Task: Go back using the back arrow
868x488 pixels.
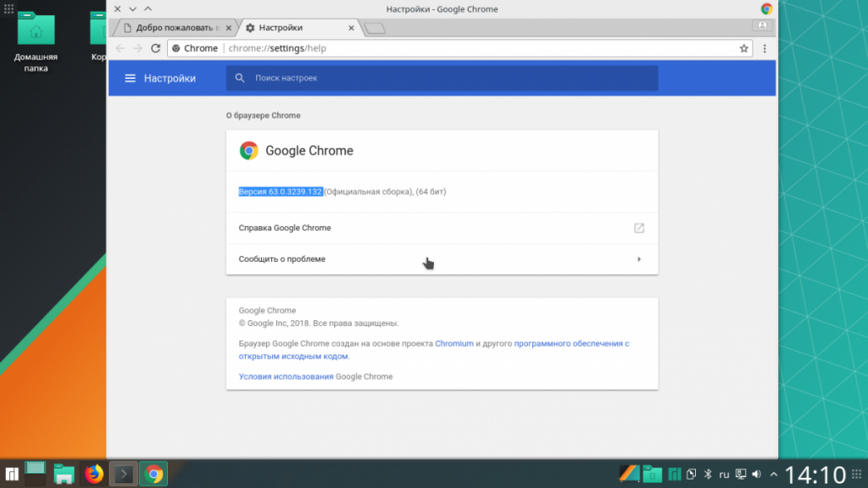Action: (x=120, y=48)
